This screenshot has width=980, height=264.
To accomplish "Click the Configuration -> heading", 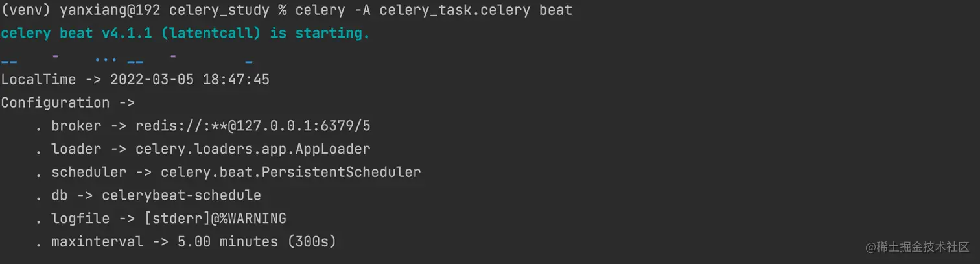I will click(x=68, y=102).
